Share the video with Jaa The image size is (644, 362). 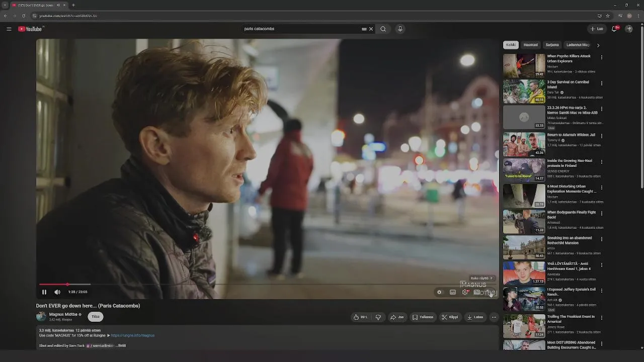(397, 317)
